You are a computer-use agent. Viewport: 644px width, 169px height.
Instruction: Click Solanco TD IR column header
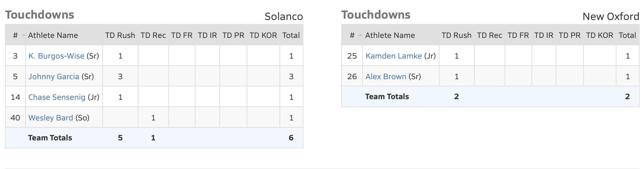point(207,35)
